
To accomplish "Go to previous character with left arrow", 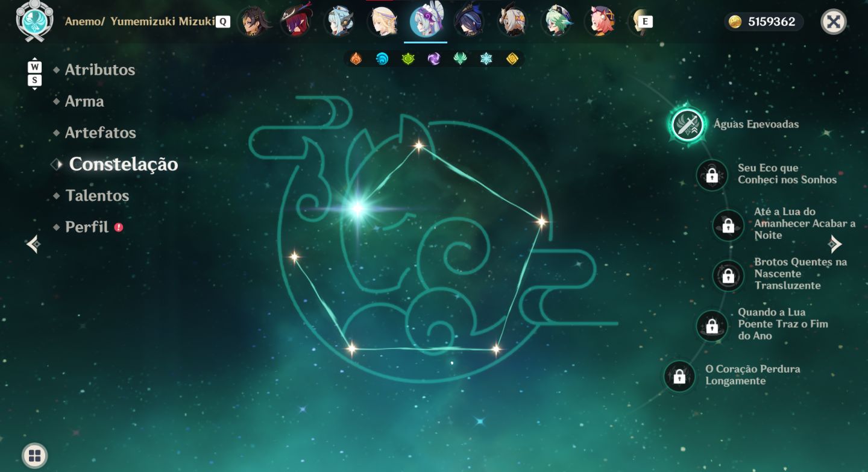I will (x=33, y=244).
